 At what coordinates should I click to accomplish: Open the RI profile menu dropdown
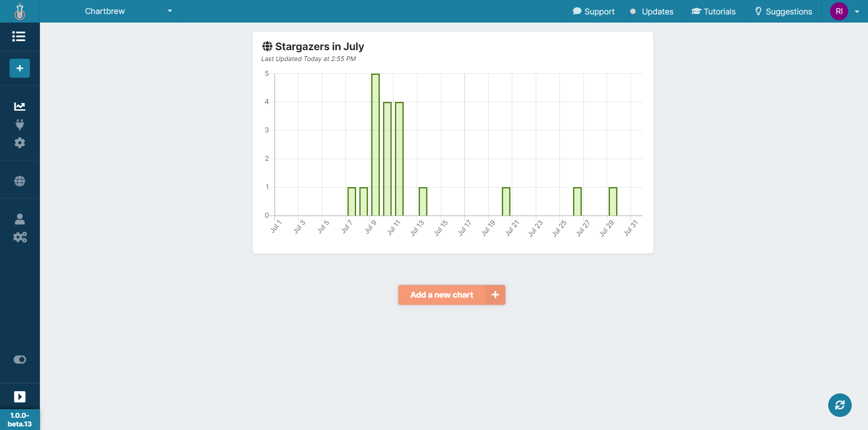[x=839, y=11]
